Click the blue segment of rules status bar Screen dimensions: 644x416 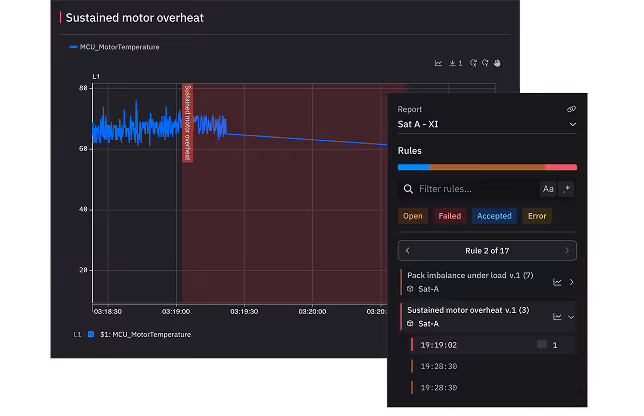click(414, 167)
